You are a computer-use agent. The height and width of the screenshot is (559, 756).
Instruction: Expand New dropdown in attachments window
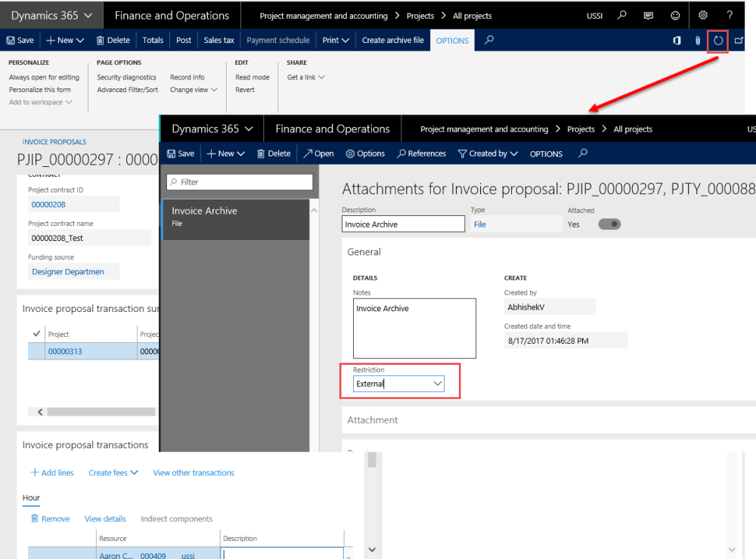pyautogui.click(x=225, y=154)
